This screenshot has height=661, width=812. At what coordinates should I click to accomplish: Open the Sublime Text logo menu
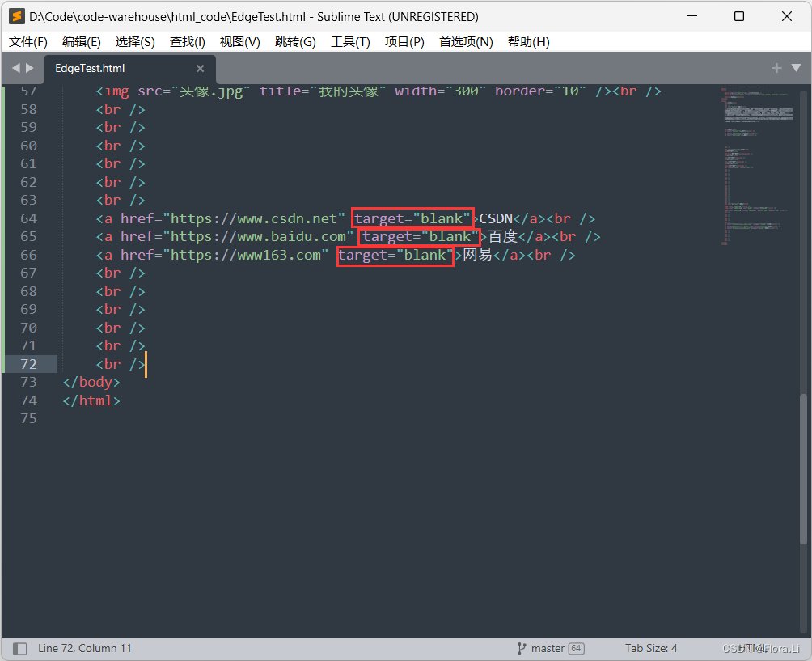[15, 16]
